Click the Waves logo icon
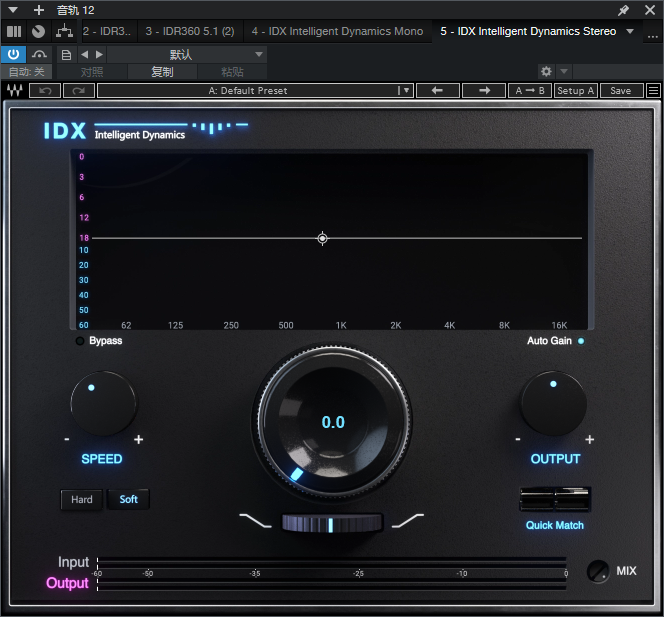 [x=15, y=91]
